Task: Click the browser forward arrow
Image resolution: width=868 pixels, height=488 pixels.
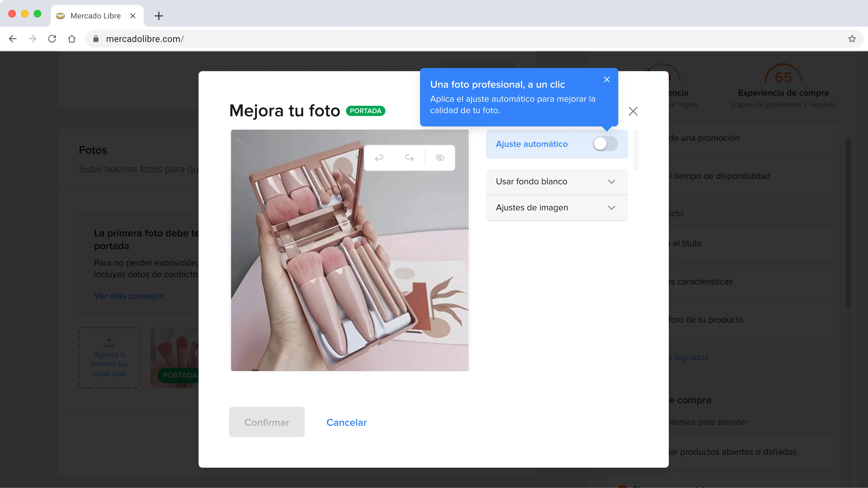Action: (x=32, y=39)
